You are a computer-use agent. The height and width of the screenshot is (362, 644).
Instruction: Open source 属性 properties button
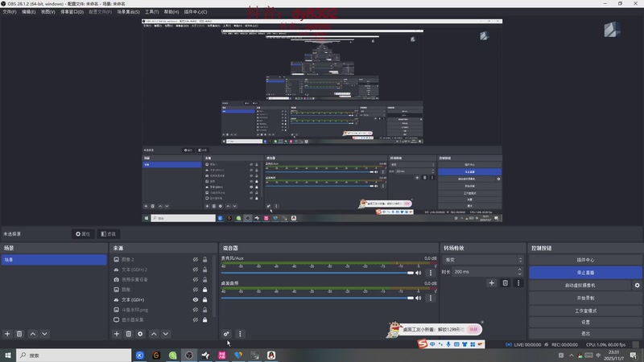pos(83,234)
